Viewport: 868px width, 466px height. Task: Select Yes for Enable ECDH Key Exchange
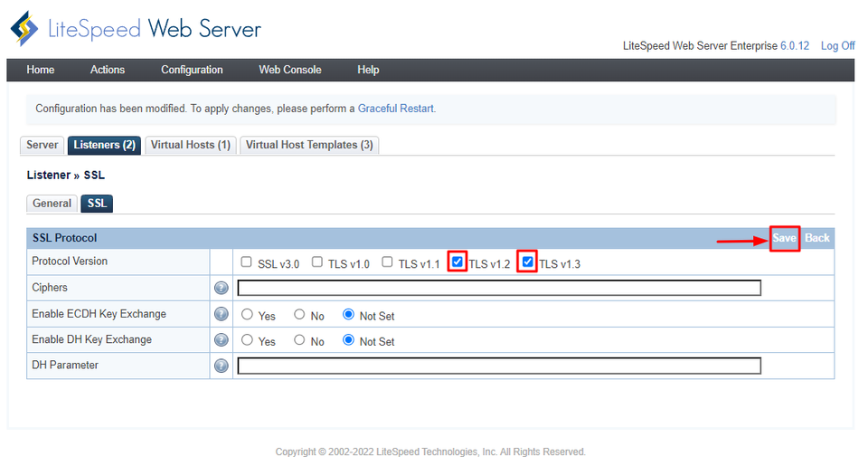[247, 315]
